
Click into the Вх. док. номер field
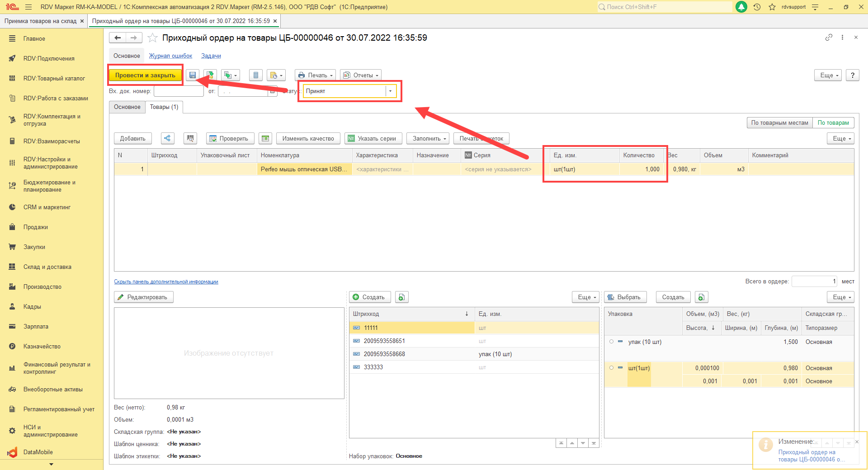pos(179,91)
